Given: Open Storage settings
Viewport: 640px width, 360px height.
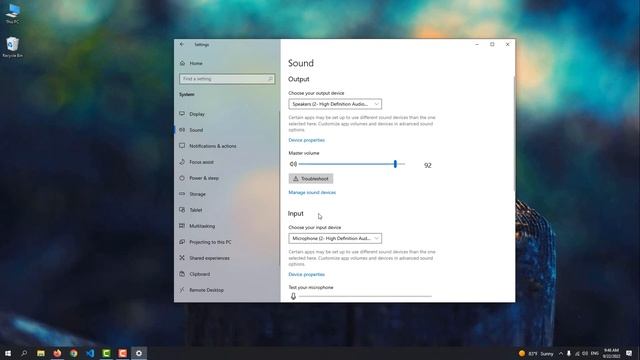Looking at the screenshot, I should [x=197, y=194].
